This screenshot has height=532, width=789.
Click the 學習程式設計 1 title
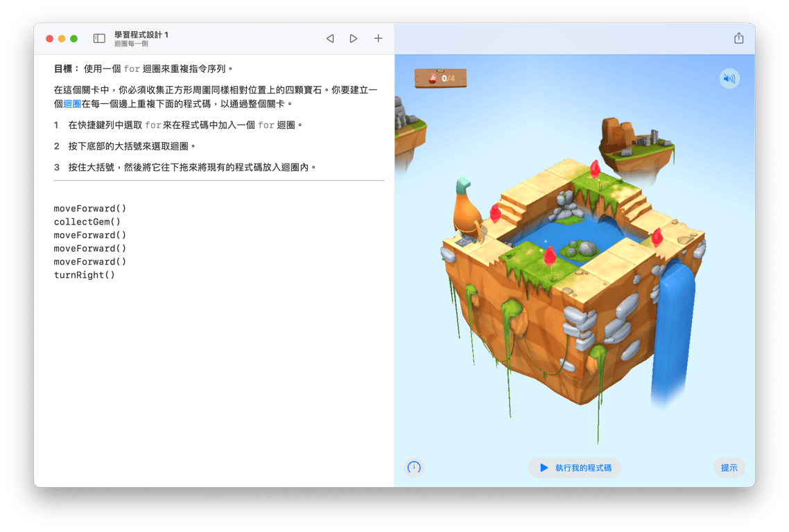(x=141, y=35)
